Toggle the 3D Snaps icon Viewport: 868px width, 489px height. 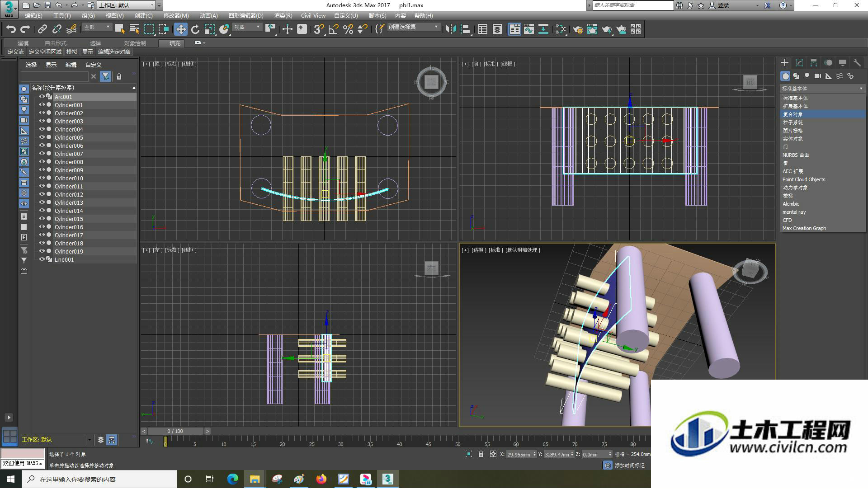(x=319, y=29)
